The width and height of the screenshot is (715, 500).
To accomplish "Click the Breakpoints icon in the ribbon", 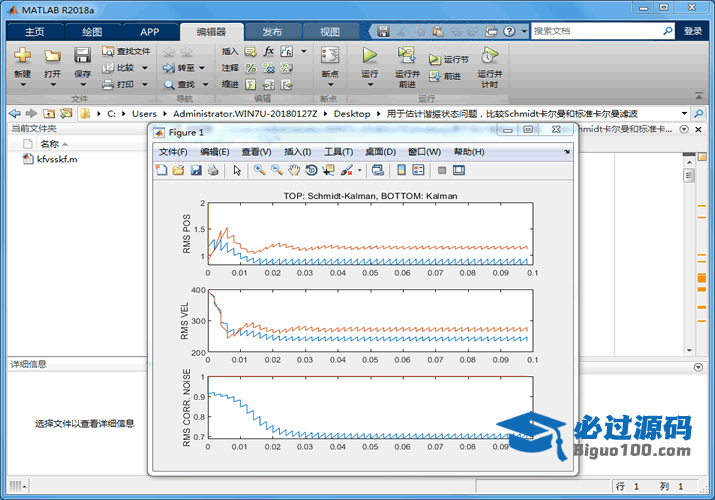I will click(x=329, y=56).
